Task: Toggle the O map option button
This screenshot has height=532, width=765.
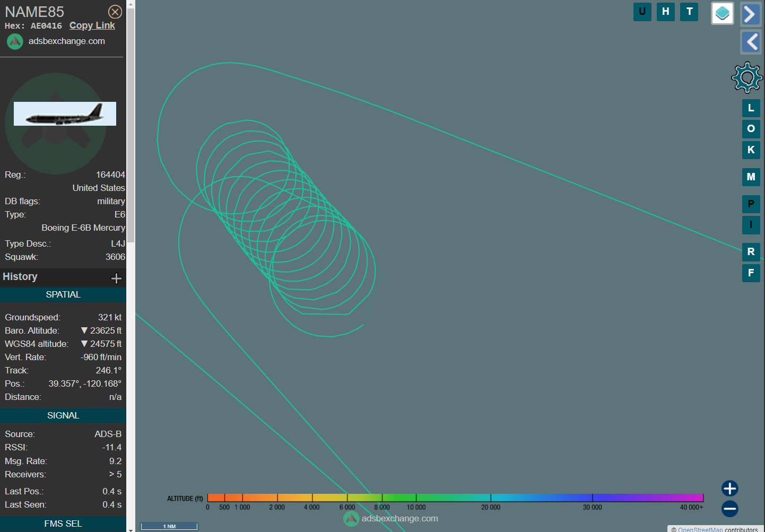Action: click(x=751, y=129)
